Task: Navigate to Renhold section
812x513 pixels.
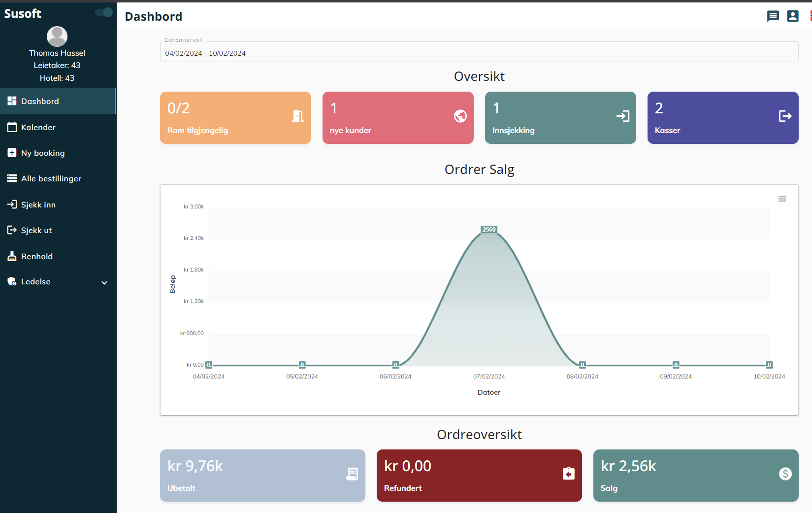Action: coord(36,256)
